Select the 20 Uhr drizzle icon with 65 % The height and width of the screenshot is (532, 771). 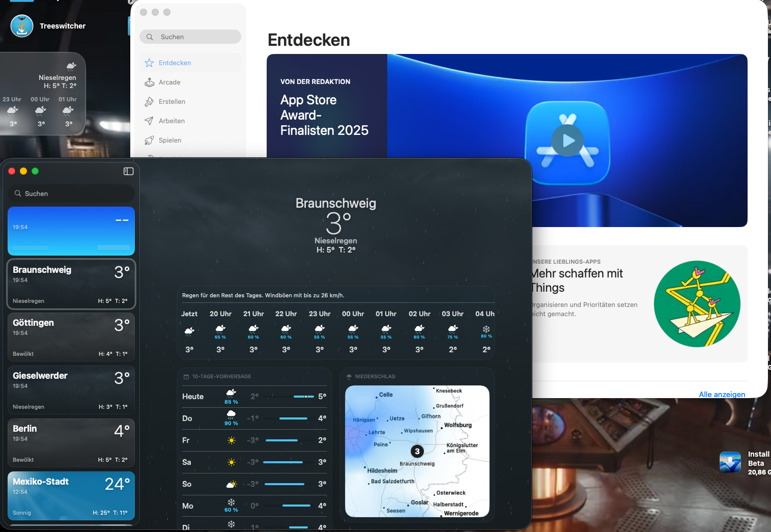pos(220,328)
